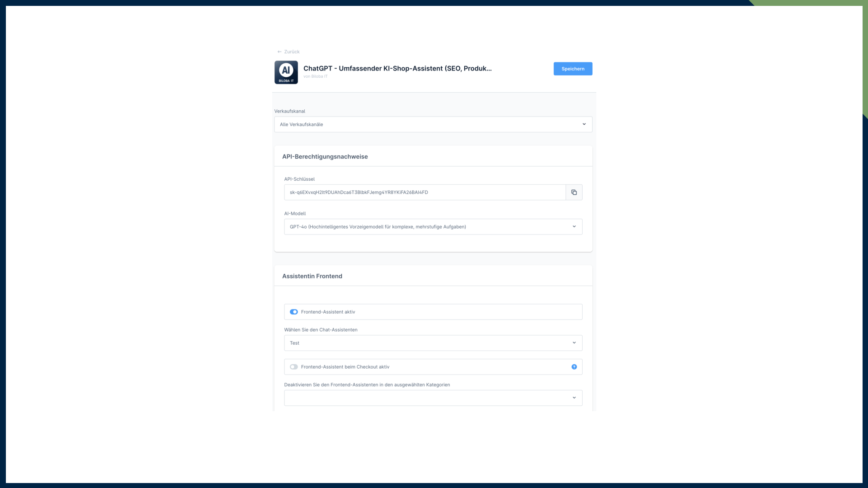Enable the Frontend-Assistent beim Checkout switch
The width and height of the screenshot is (868, 488).
coord(294,367)
